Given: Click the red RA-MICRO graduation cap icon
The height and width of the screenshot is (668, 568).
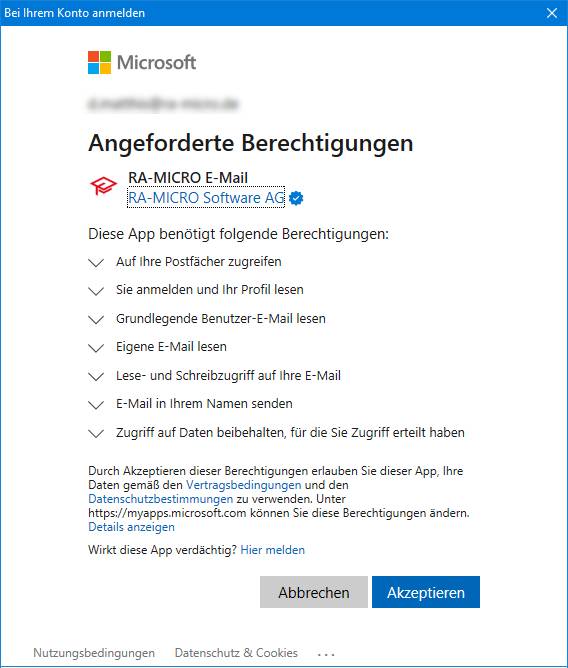Looking at the screenshot, I should click(x=103, y=186).
